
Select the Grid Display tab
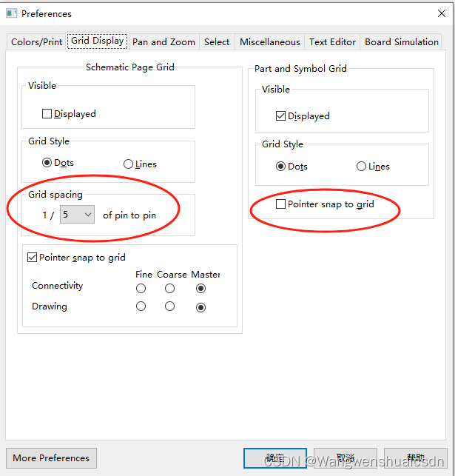point(97,41)
